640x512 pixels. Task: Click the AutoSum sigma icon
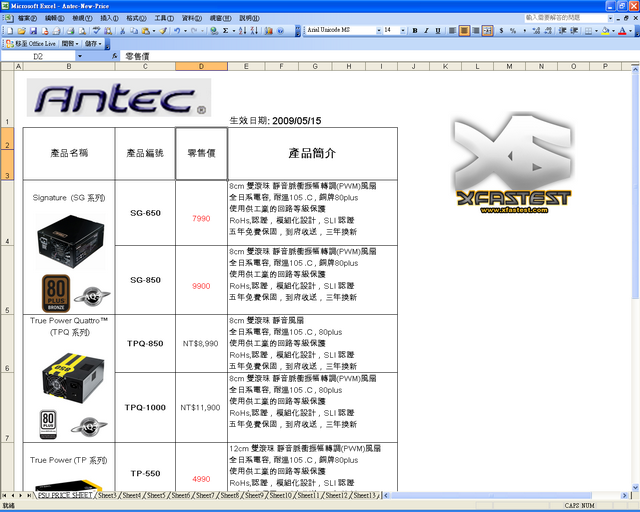point(225,31)
